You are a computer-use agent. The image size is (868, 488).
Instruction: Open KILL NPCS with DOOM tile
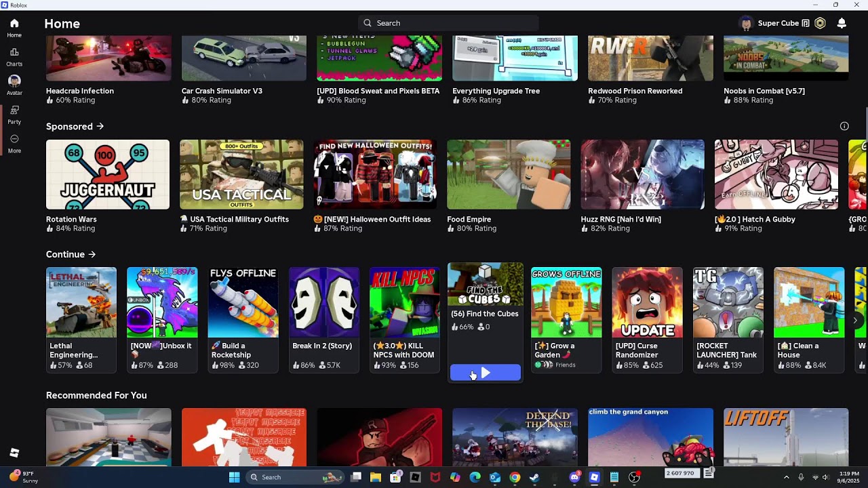click(405, 320)
